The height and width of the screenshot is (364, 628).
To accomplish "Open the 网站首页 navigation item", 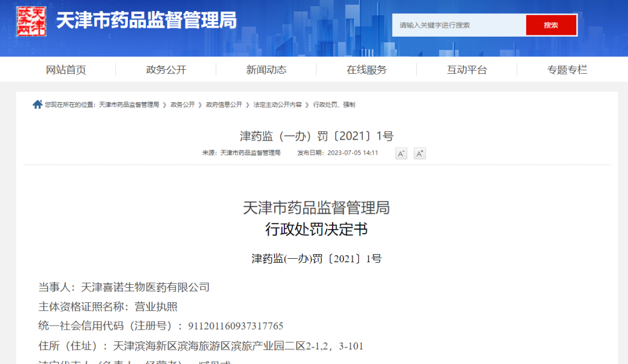I will [66, 70].
